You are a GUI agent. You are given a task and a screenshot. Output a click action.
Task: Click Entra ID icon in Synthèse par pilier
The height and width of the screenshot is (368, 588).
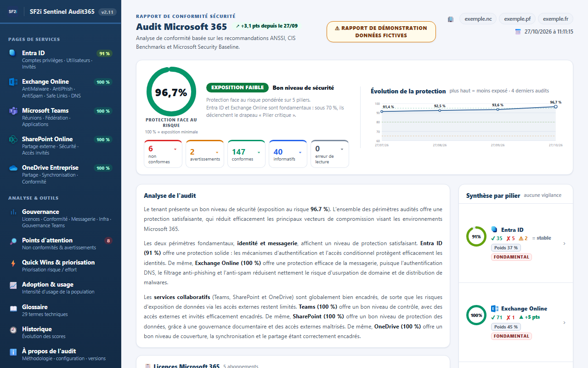pyautogui.click(x=494, y=230)
